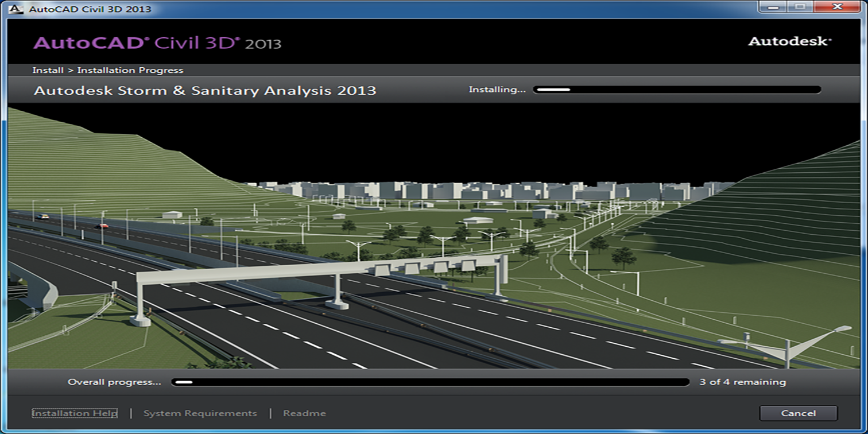Click the highway render splash image
Viewport: 868px width, 434px height.
434,236
